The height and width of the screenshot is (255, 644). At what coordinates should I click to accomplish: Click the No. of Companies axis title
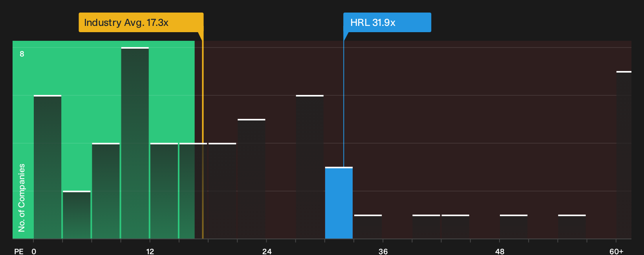click(22, 198)
